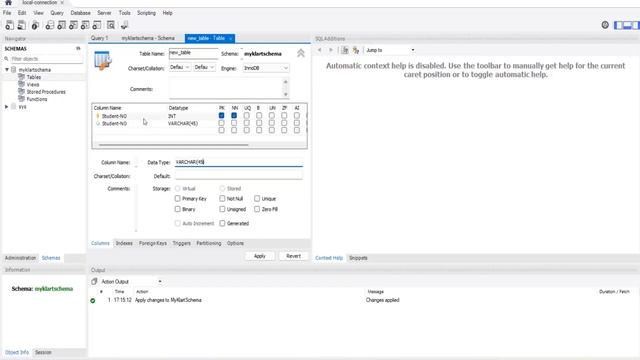The image size is (640, 360).
Task: Collapse table header double-chevron icon
Action: 301,53
